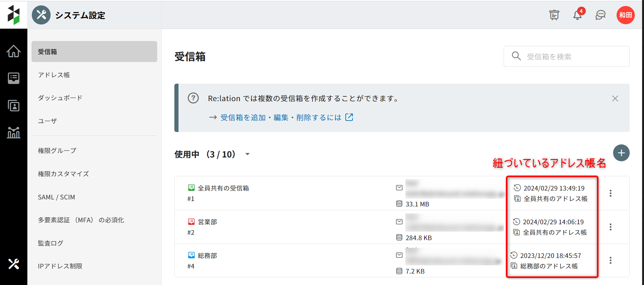Select 権限グループ in settings menu
This screenshot has height=285, width=644.
tap(57, 151)
